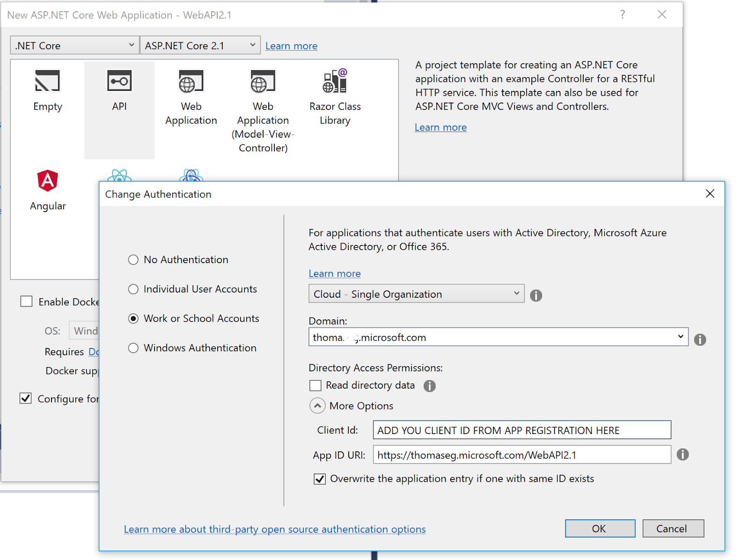Screen dimensions: 749x560
Task: Collapse the More Options expander
Action: 317,406
